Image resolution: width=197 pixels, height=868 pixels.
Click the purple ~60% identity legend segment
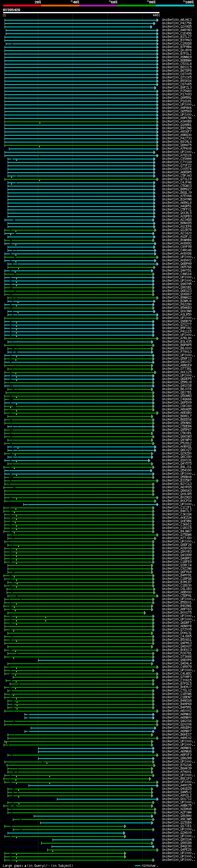click(x=98, y=6)
